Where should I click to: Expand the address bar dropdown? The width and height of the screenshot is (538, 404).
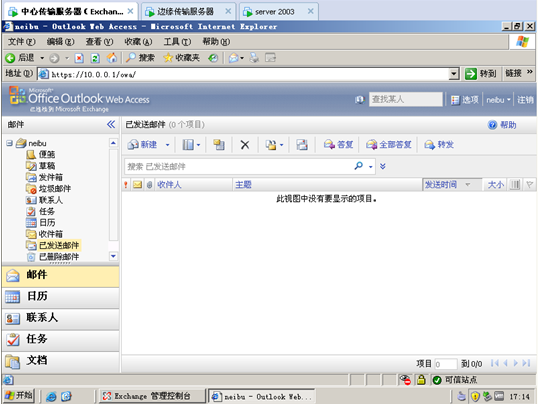point(454,74)
